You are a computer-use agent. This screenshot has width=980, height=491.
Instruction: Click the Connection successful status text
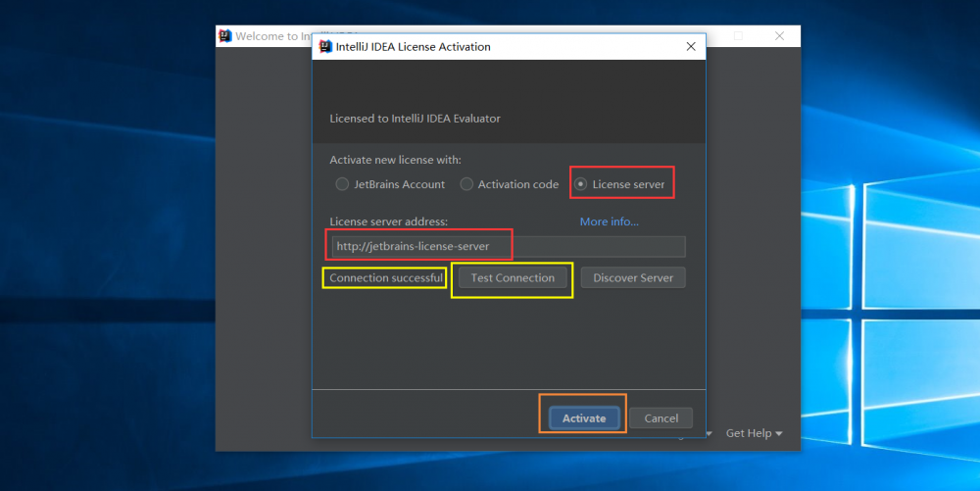click(385, 278)
